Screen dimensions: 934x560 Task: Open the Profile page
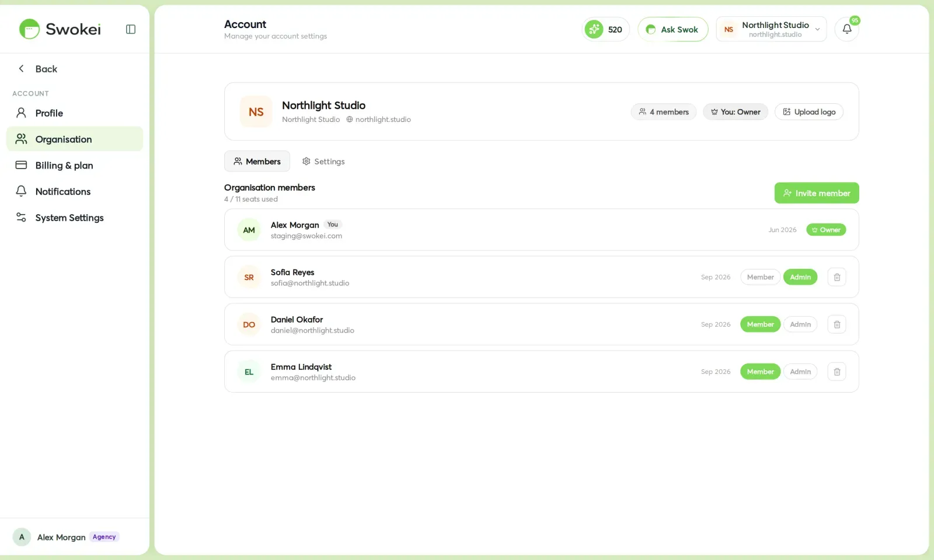tap(75, 113)
